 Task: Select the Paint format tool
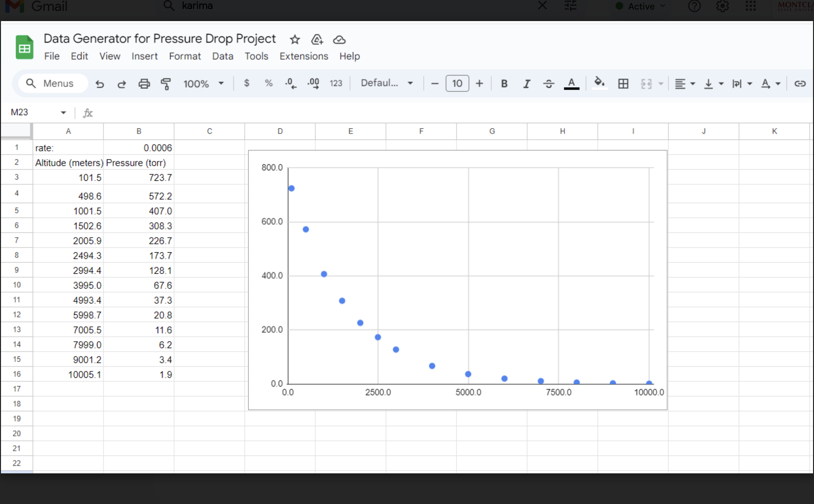click(x=166, y=84)
